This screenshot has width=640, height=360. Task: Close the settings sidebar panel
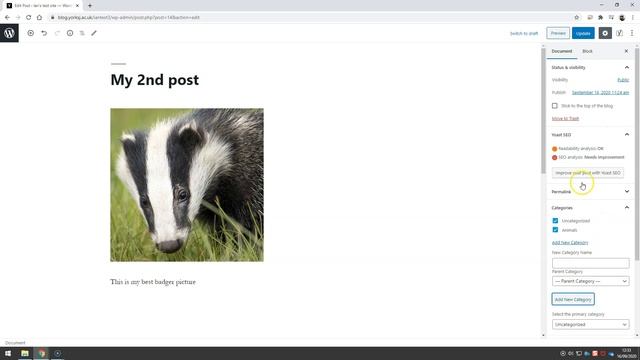click(626, 51)
